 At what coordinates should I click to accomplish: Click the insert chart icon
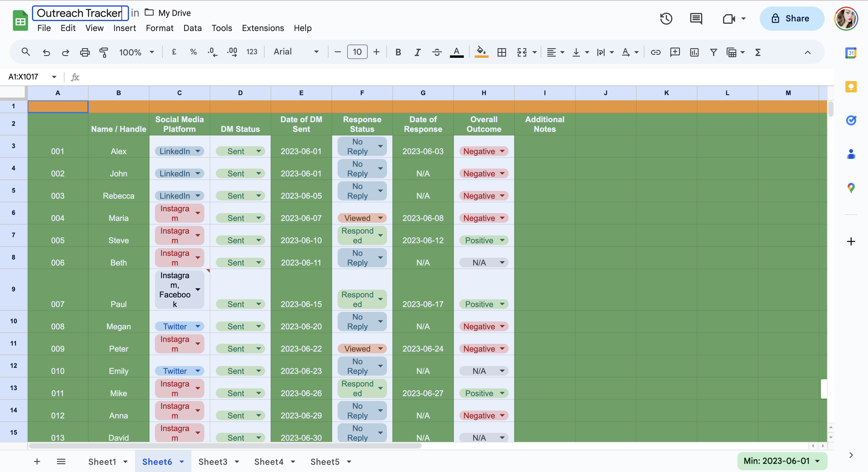point(694,52)
